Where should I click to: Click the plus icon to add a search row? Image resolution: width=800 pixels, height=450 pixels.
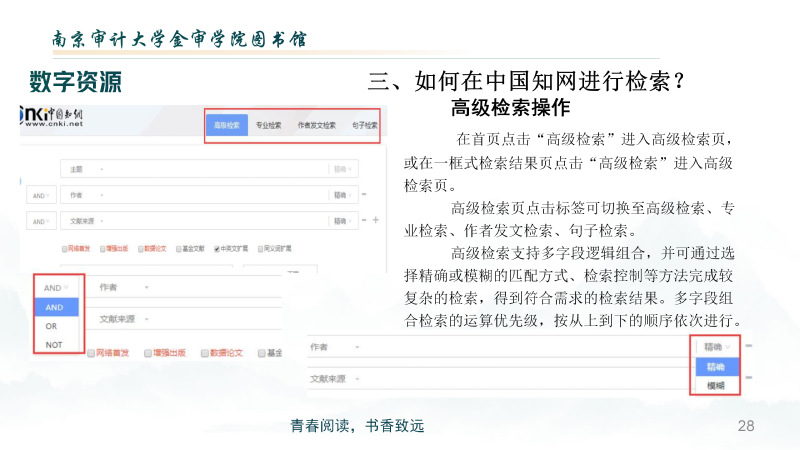pyautogui.click(x=375, y=219)
